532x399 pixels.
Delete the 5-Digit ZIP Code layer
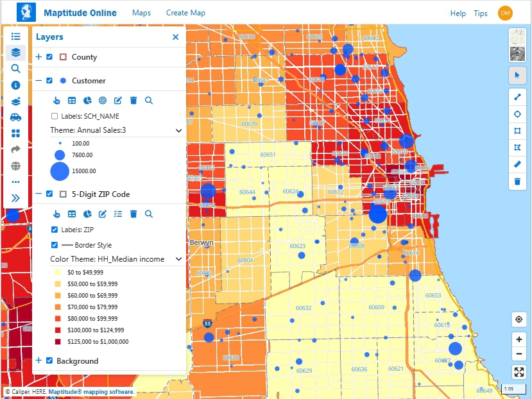coord(133,214)
